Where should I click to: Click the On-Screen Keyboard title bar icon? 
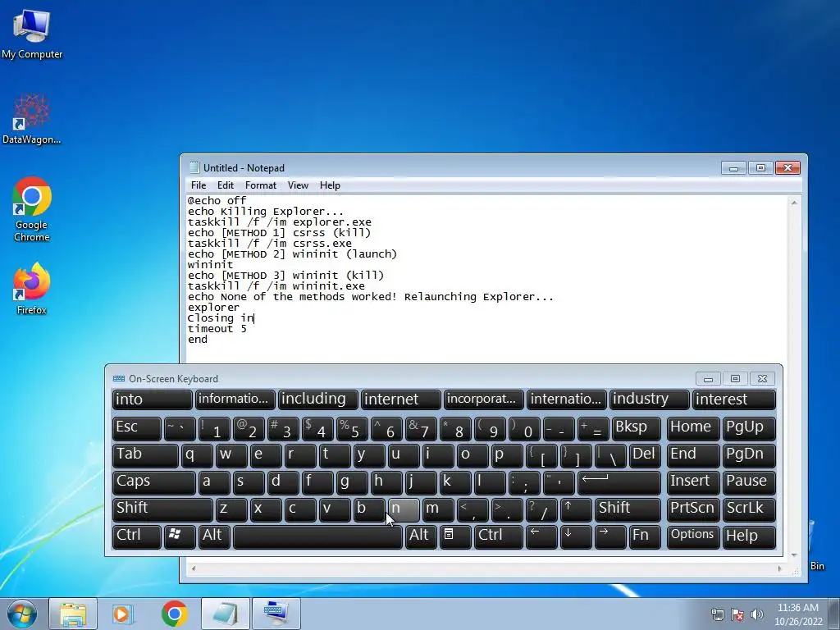click(x=118, y=379)
